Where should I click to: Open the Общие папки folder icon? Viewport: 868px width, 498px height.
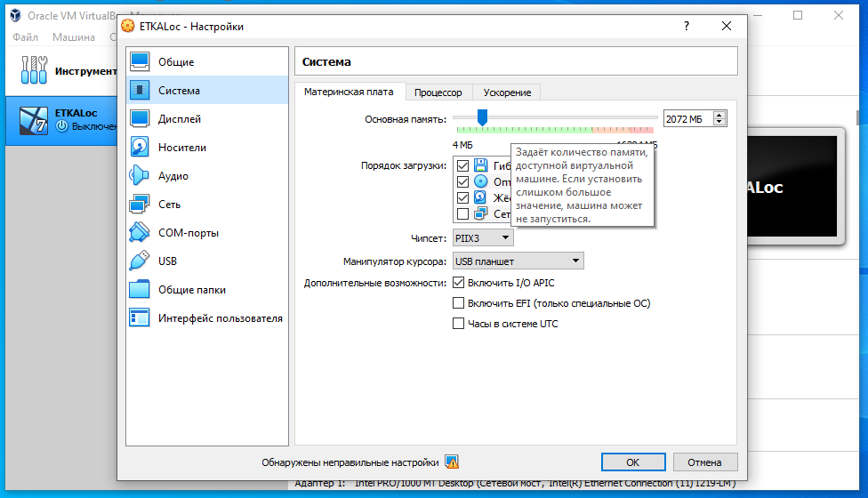point(140,289)
